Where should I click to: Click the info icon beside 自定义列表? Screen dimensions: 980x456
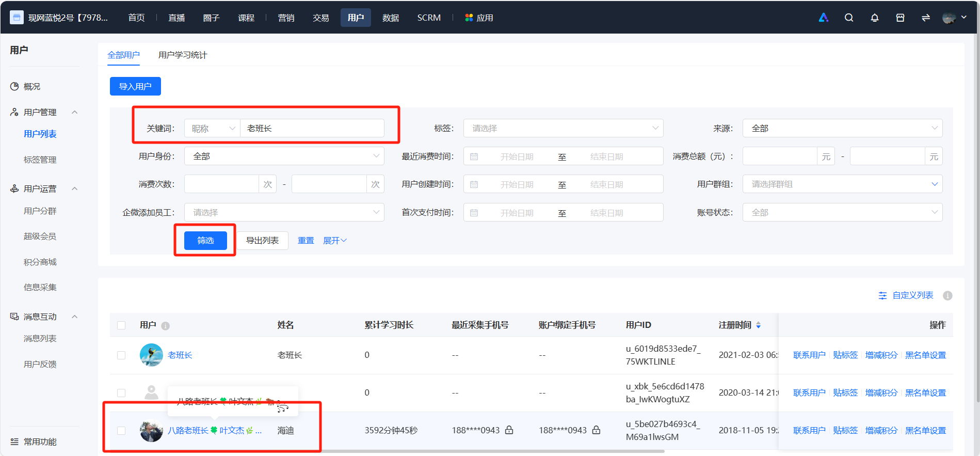(x=947, y=295)
